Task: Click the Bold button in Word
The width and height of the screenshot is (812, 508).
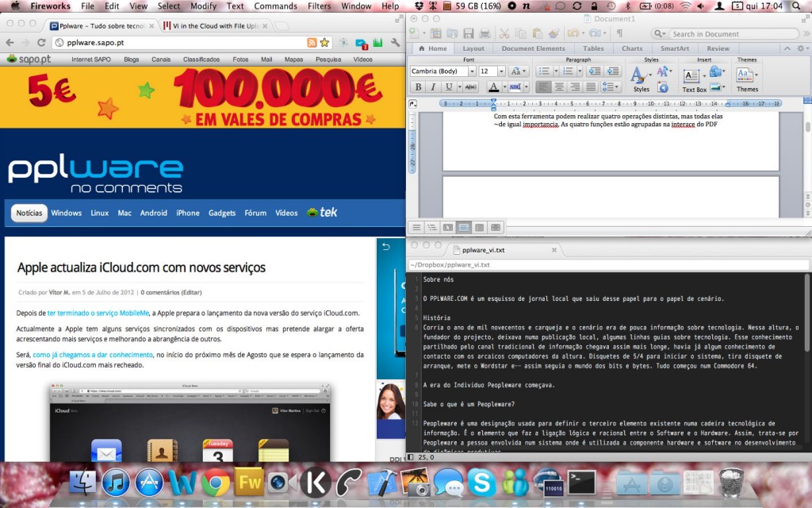Action: [x=419, y=87]
